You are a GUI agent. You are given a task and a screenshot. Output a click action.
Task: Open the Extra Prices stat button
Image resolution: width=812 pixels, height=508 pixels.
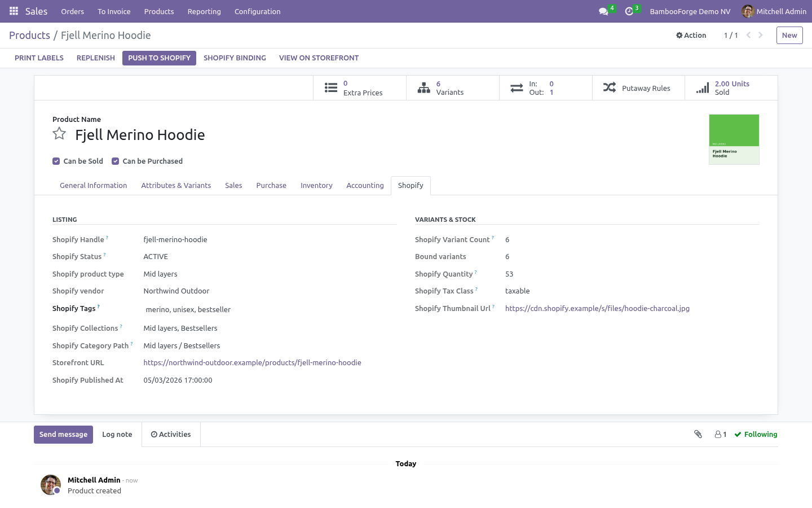click(x=360, y=88)
